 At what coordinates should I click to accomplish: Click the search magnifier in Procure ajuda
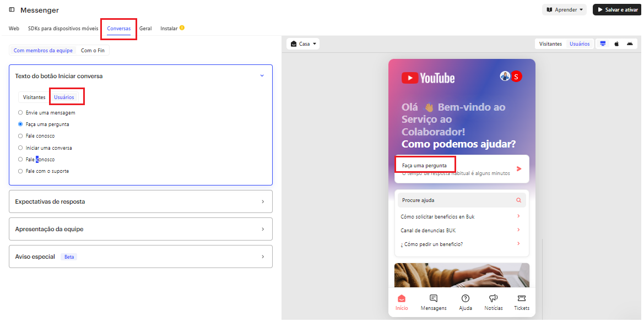point(518,200)
